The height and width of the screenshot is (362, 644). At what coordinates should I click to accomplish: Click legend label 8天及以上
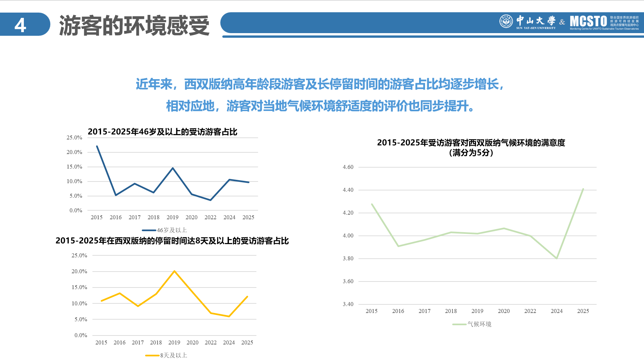click(x=174, y=355)
